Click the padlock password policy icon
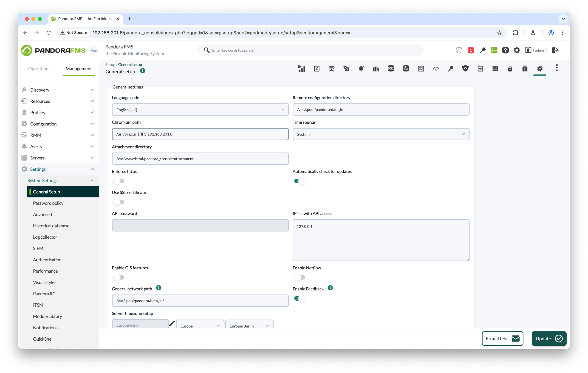 pyautogui.click(x=510, y=69)
